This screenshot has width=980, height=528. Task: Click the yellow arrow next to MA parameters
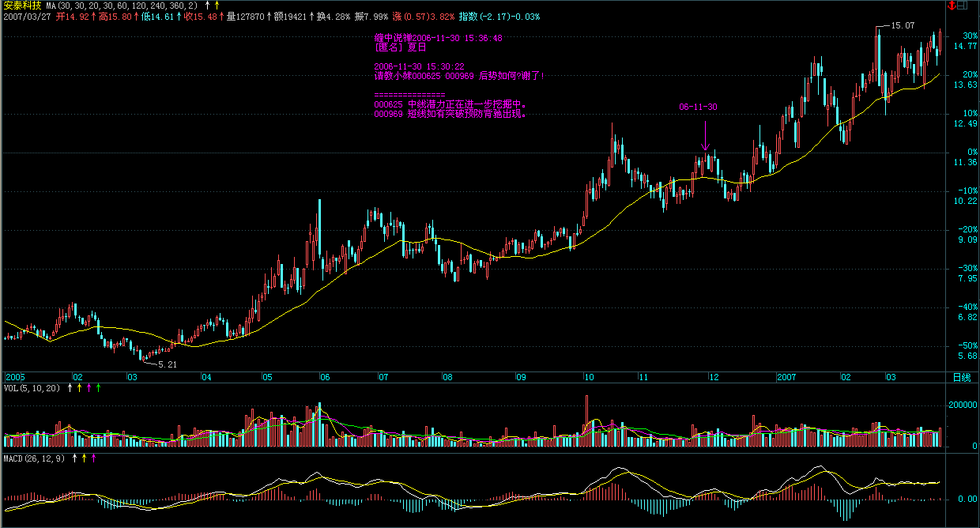[217, 6]
